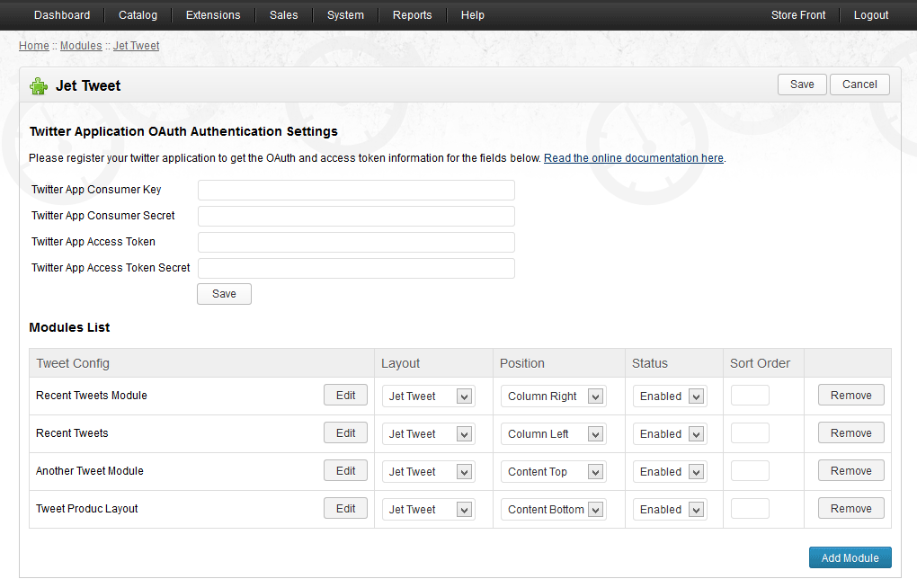Click Save in the Jet Tweet header
Viewport: 917px width, 588px height.
(x=802, y=85)
